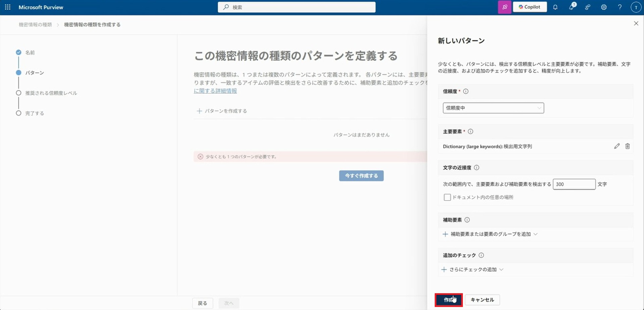Delete the primary element with trash icon

pyautogui.click(x=628, y=146)
